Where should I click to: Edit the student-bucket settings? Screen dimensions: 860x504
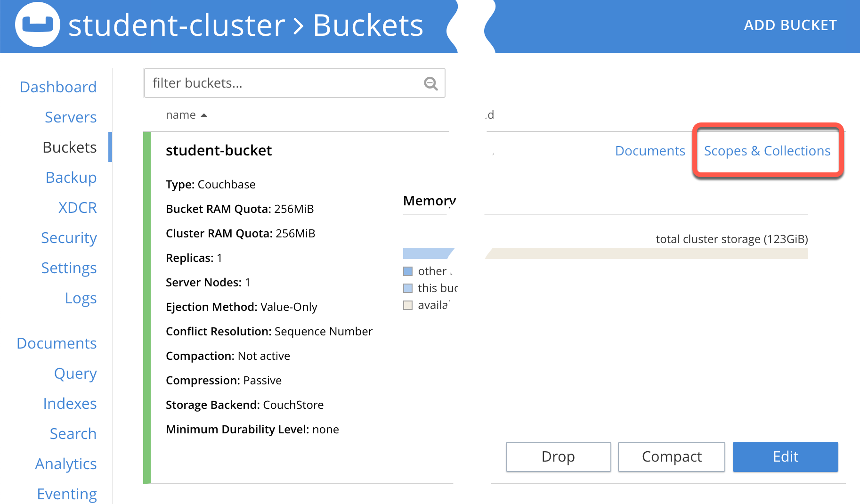click(x=785, y=456)
